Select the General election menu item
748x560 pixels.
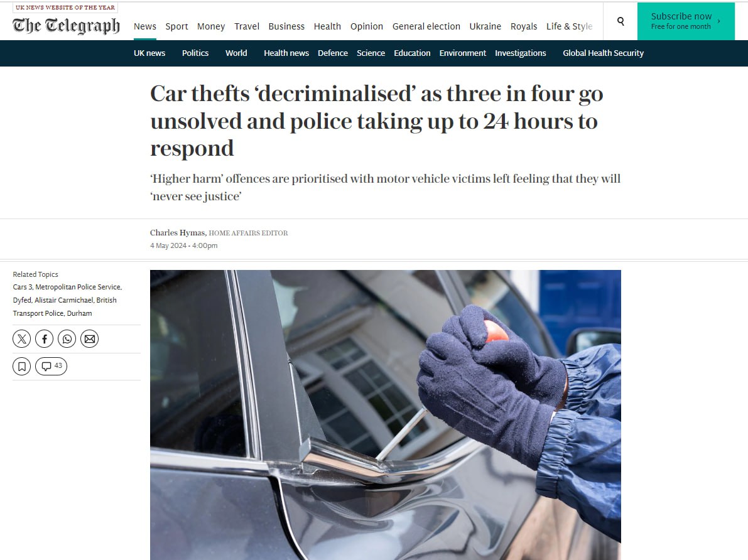pyautogui.click(x=426, y=26)
